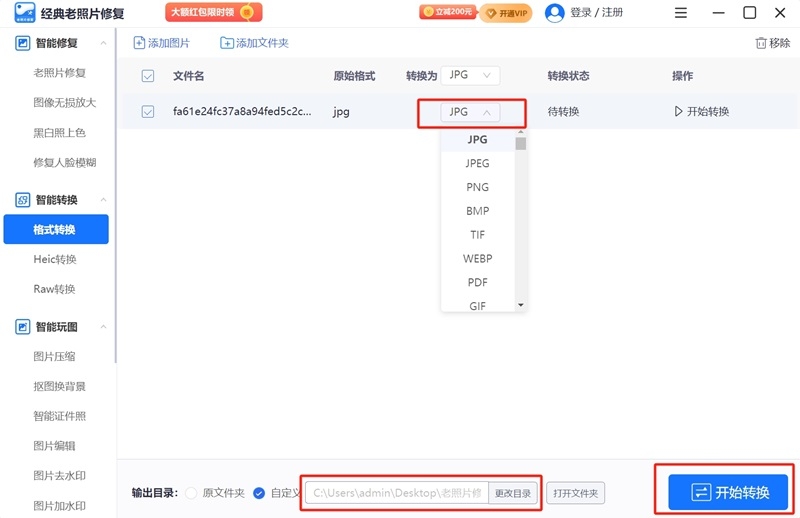Click the 移除 trash icon
This screenshot has width=800, height=518.
click(x=761, y=43)
